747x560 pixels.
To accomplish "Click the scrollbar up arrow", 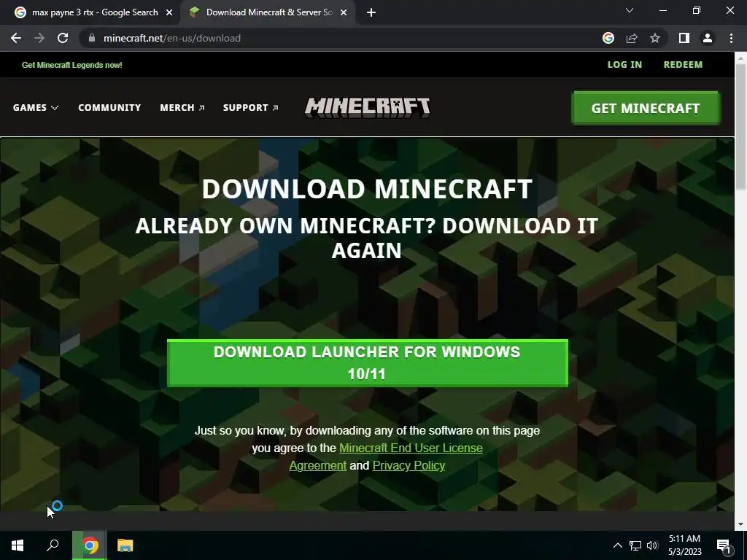I will tap(740, 58).
